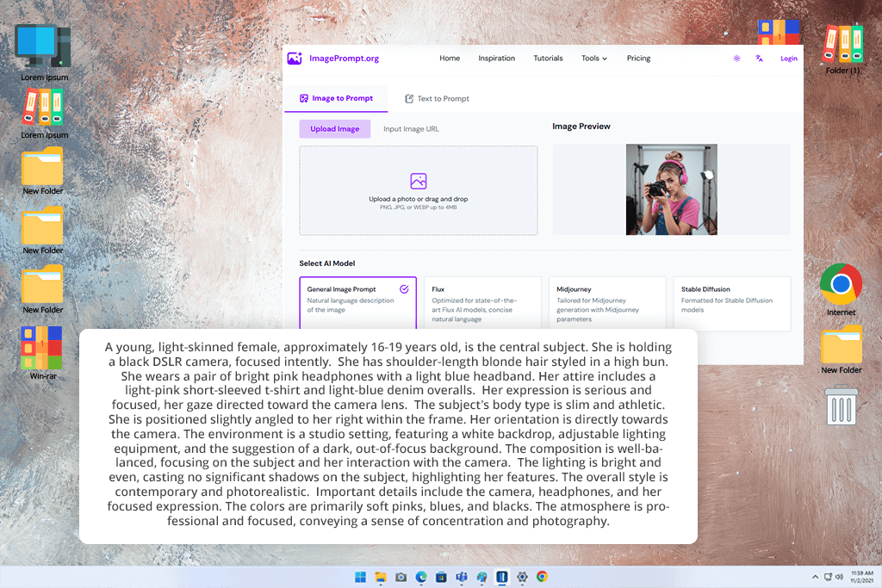Click the 'Select AI Model' heading
Image resolution: width=882 pixels, height=588 pixels.
coord(326,263)
